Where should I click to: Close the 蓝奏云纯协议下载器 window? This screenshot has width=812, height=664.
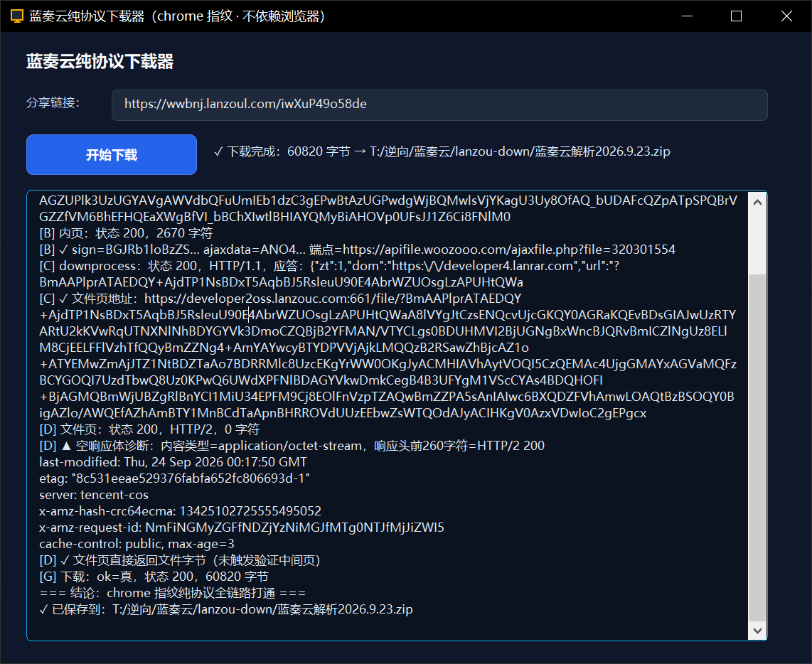[x=786, y=16]
